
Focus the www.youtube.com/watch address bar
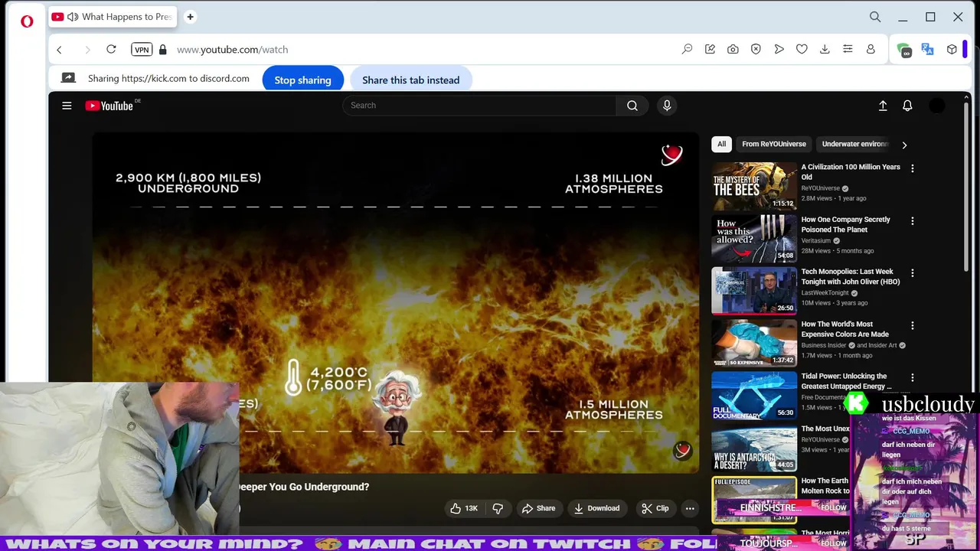point(233,49)
